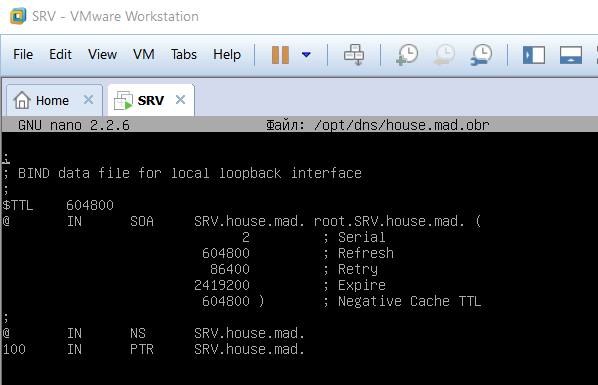The height and width of the screenshot is (385, 598).
Task: Pause the SRV virtual machine
Action: 280,55
